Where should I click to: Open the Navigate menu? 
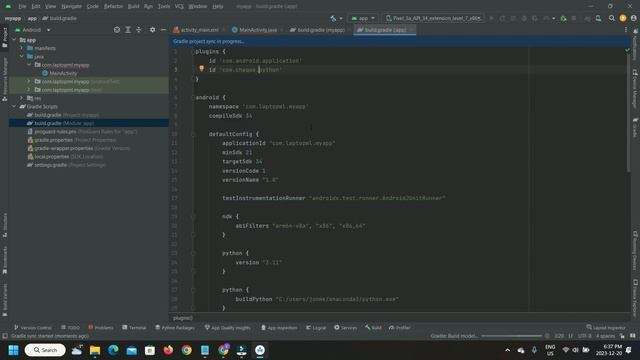coord(71,7)
